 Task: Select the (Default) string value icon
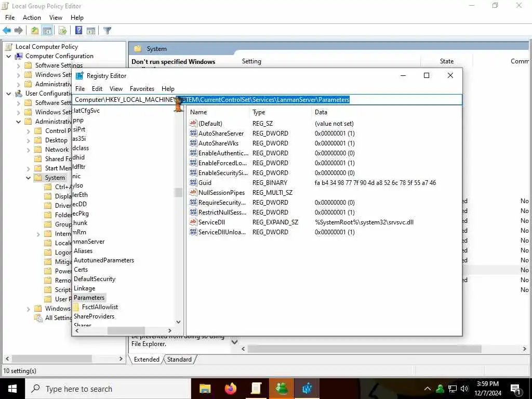click(193, 124)
